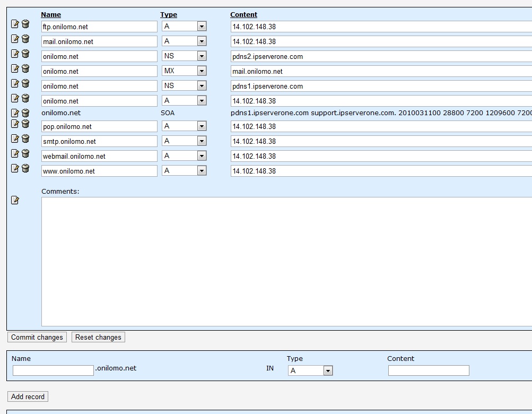The image size is (532, 414).
Task: Open Type dropdown for smtp.onilomo.net
Action: [184, 141]
